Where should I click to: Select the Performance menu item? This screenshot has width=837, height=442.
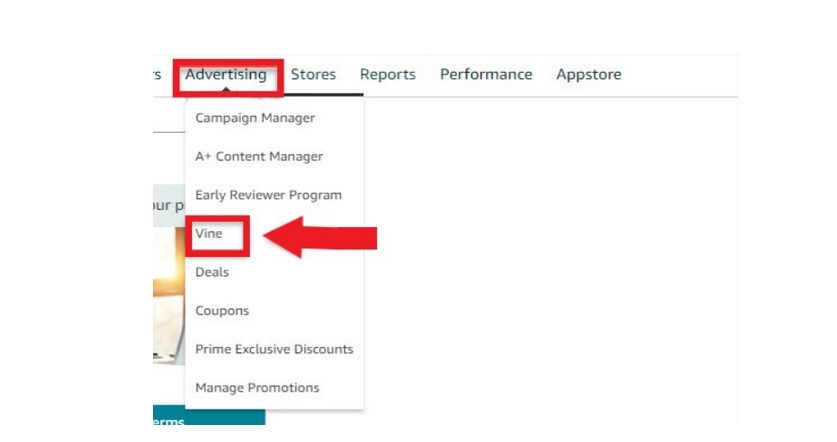pyautogui.click(x=486, y=74)
